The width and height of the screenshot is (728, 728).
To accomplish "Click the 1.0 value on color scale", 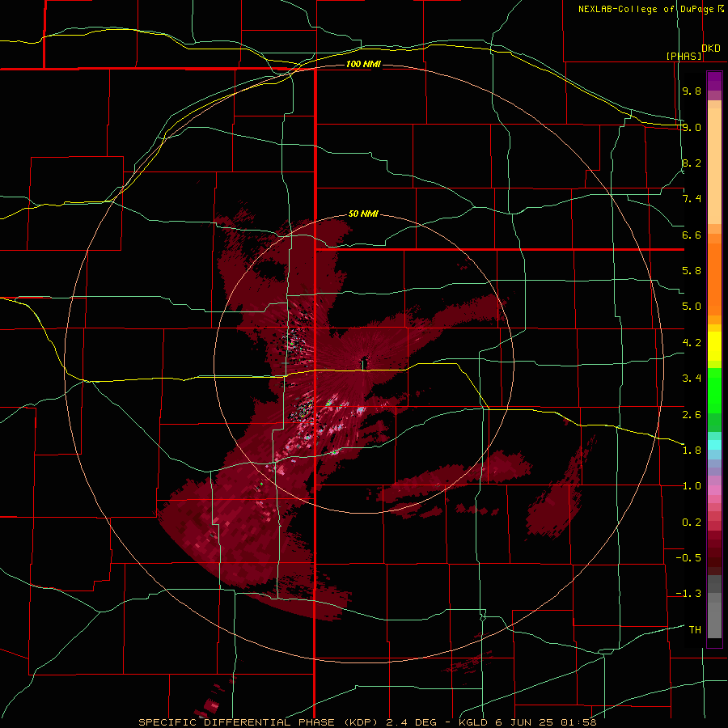I will pos(692,486).
